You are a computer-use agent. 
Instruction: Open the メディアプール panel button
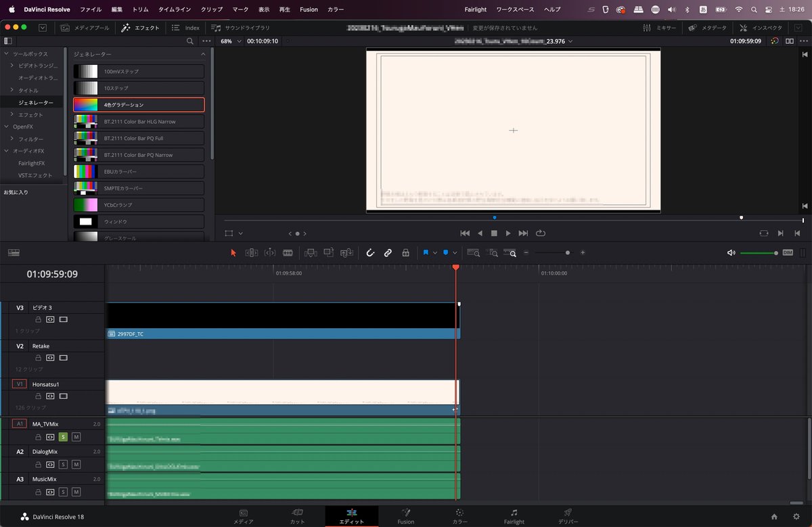[x=84, y=28]
